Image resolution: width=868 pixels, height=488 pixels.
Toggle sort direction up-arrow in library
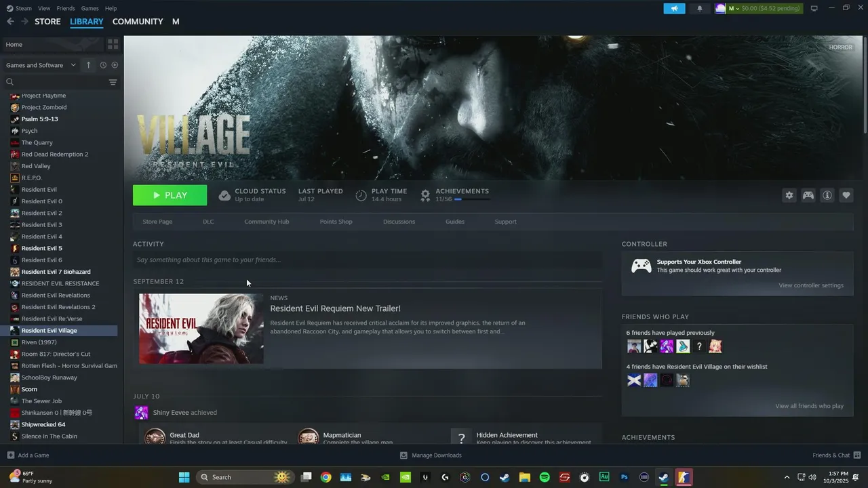click(88, 65)
